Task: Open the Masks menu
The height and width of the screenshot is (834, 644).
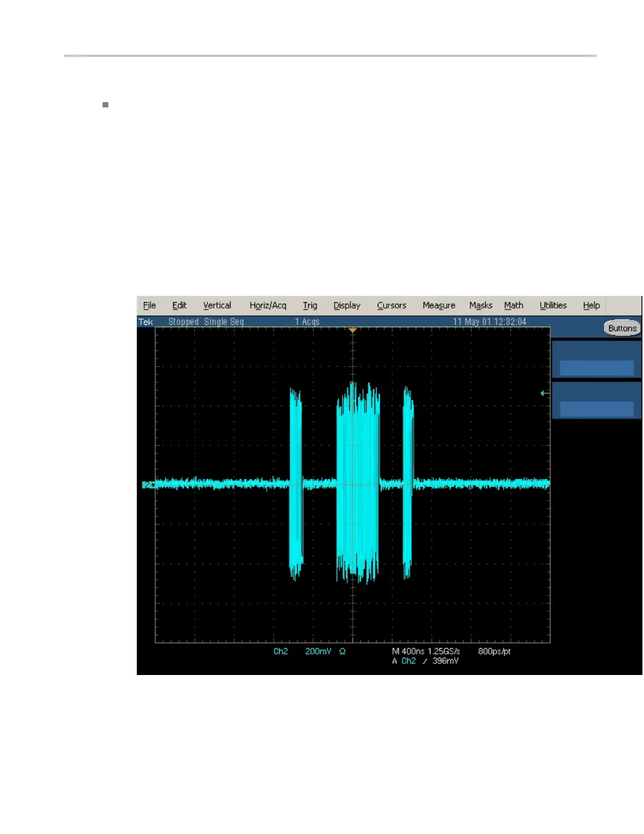Action: [481, 305]
